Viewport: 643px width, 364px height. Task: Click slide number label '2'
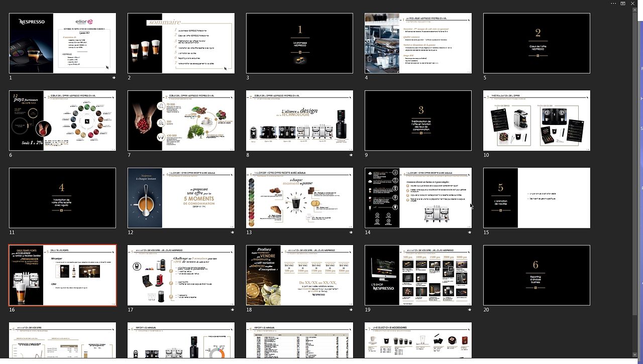coord(129,78)
